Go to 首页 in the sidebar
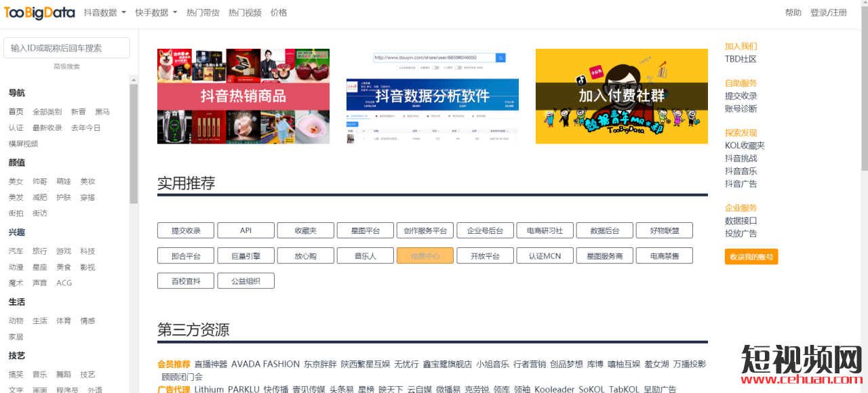The width and height of the screenshot is (868, 393). point(16,112)
